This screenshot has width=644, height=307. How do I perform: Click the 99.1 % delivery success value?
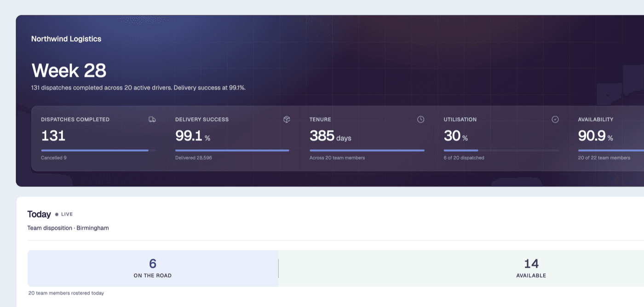[x=193, y=136]
